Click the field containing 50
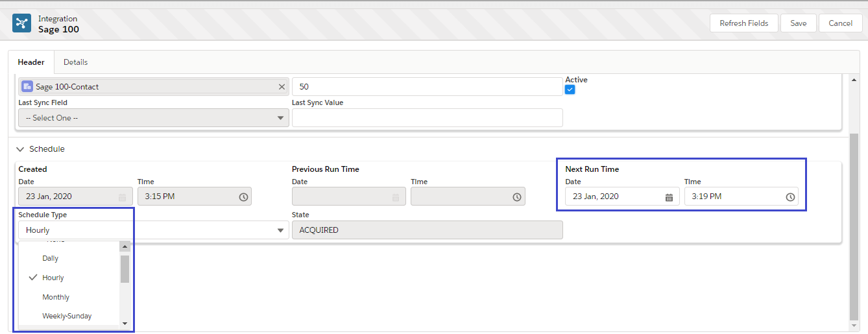The height and width of the screenshot is (334, 868). click(427, 87)
